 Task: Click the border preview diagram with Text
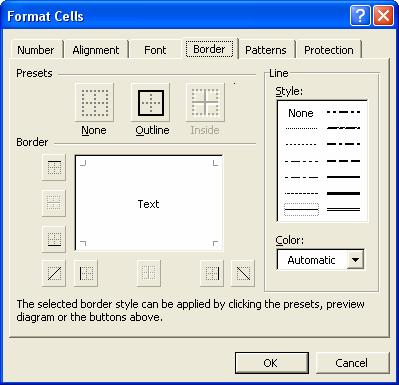click(149, 203)
